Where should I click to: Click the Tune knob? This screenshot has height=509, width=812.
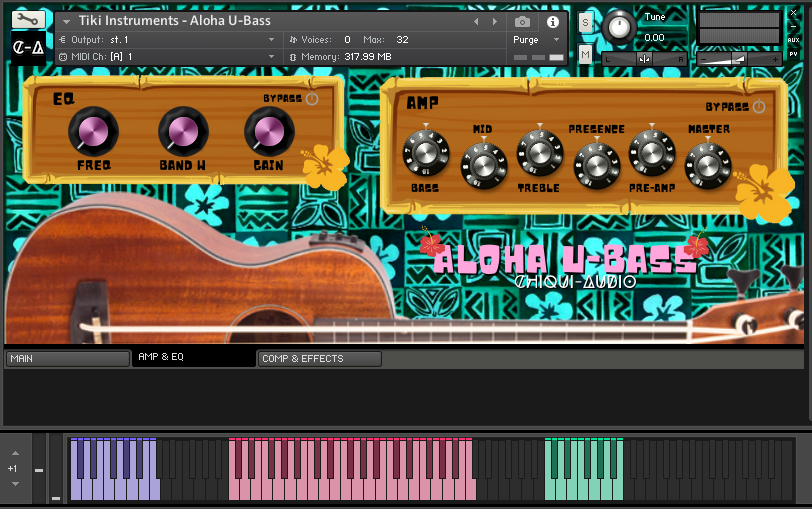(x=620, y=27)
